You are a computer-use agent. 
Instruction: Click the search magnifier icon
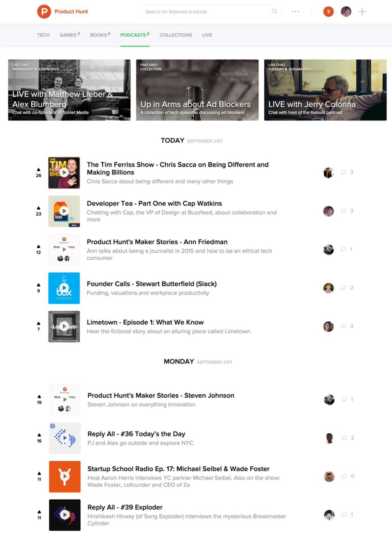tap(274, 11)
